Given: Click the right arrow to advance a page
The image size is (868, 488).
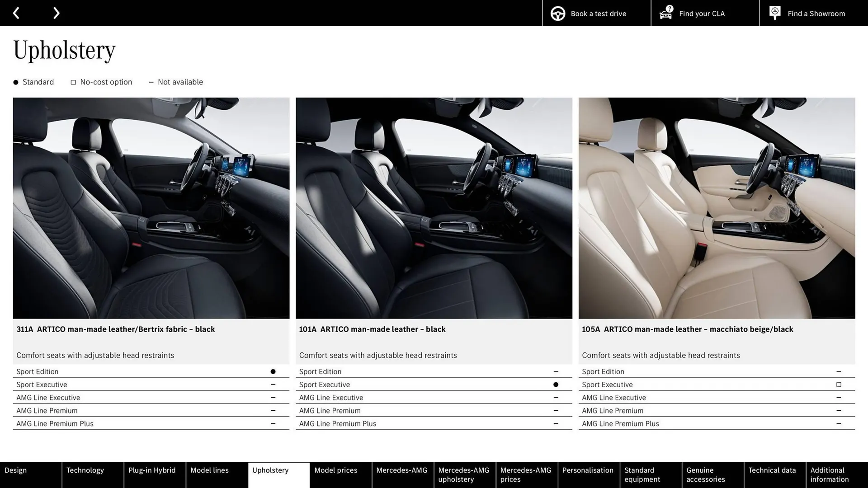Looking at the screenshot, I should [56, 13].
